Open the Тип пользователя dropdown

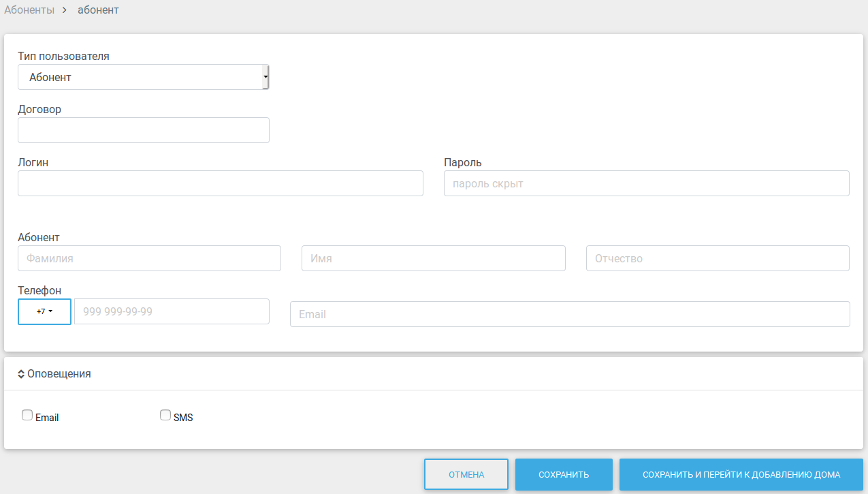144,77
